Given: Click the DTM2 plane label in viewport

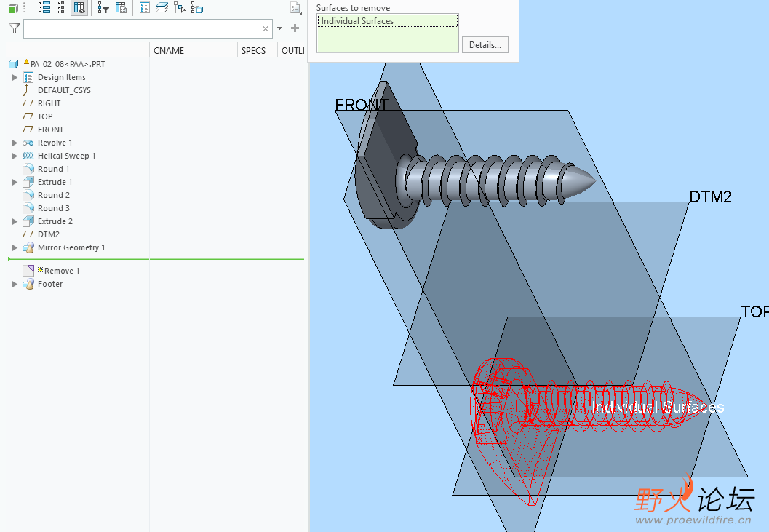Looking at the screenshot, I should (x=711, y=196).
